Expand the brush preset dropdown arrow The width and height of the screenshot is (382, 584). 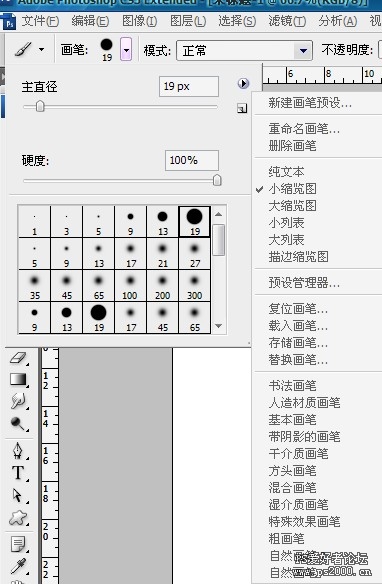[x=126, y=49]
